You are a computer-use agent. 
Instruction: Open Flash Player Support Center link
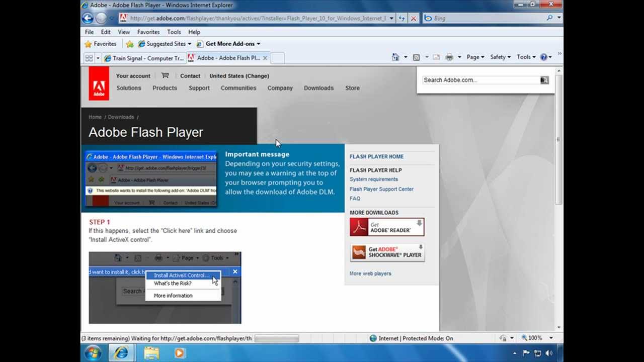click(381, 189)
